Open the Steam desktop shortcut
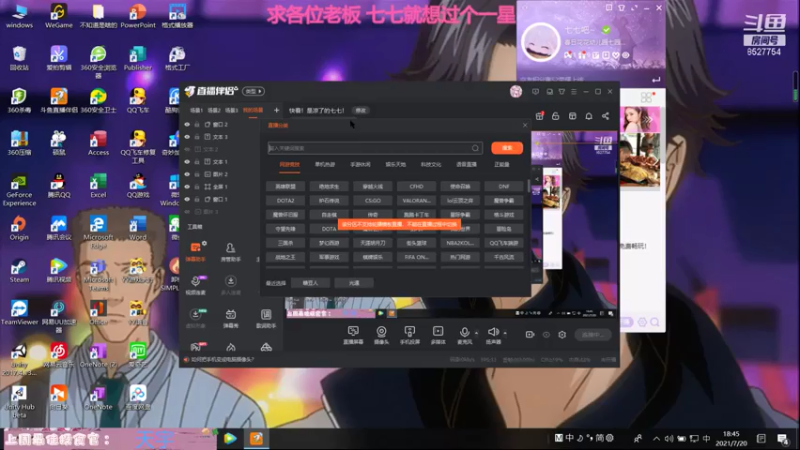 (19, 271)
